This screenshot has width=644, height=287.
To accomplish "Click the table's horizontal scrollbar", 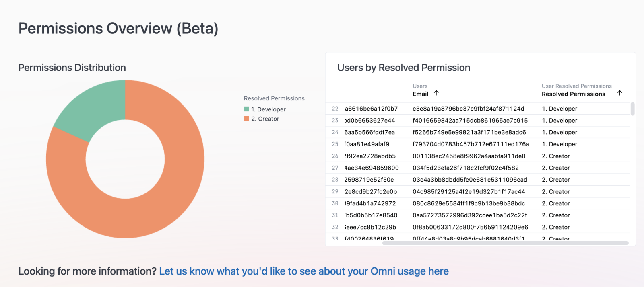I will pyautogui.click(x=505, y=243).
